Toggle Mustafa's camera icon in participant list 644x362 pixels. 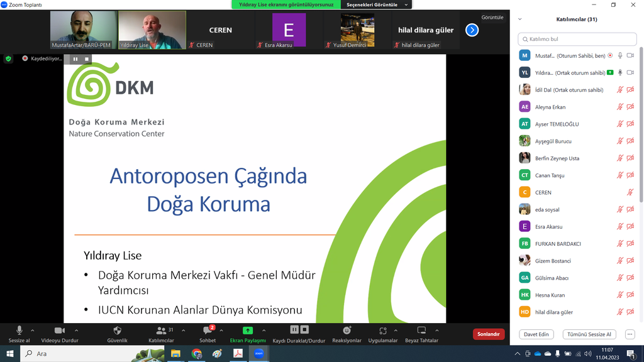click(x=630, y=55)
